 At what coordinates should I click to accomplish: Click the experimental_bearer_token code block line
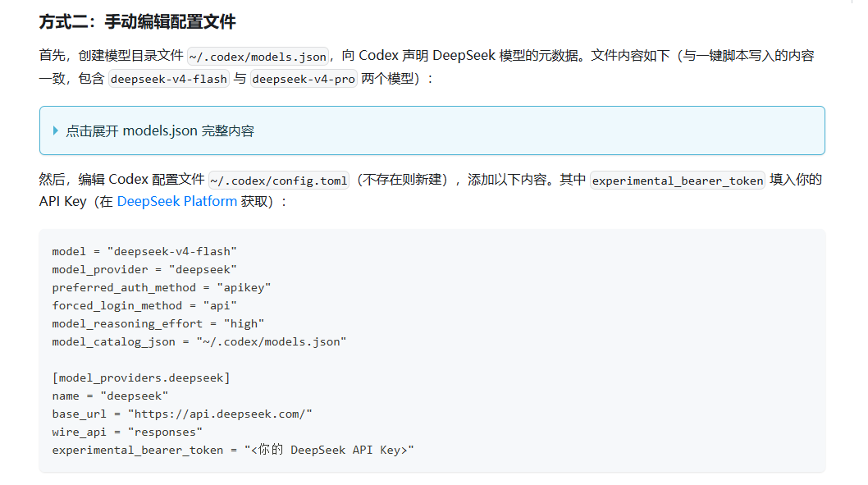tap(233, 450)
